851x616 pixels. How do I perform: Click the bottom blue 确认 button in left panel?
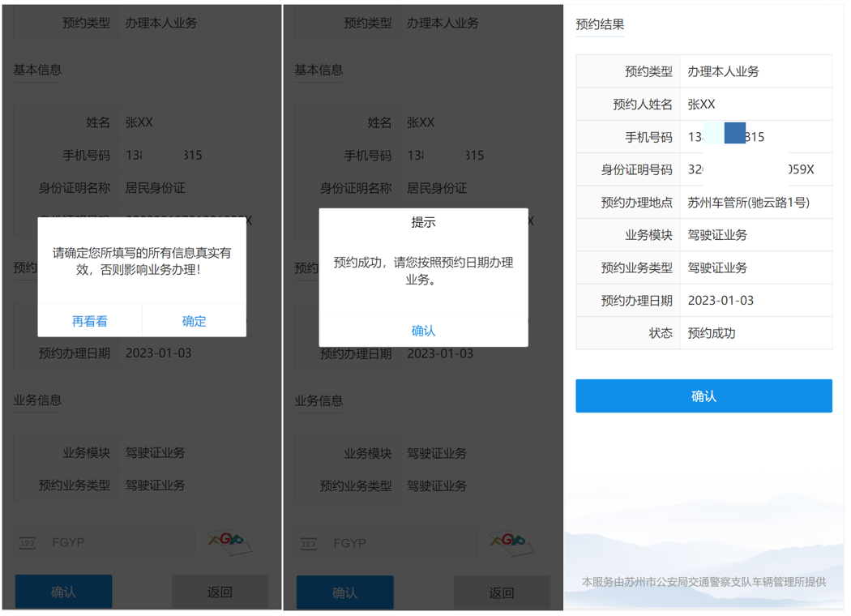(x=63, y=592)
